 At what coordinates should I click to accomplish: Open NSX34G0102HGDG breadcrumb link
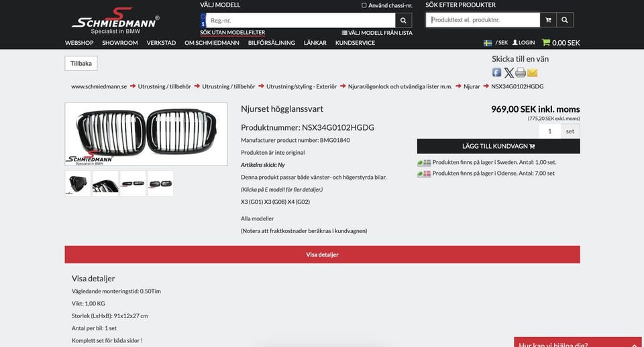517,86
